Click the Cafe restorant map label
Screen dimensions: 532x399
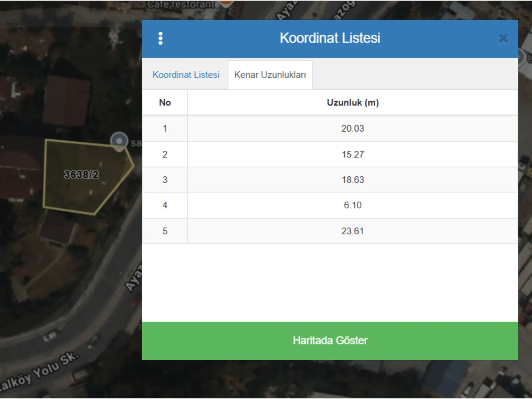[181, 4]
